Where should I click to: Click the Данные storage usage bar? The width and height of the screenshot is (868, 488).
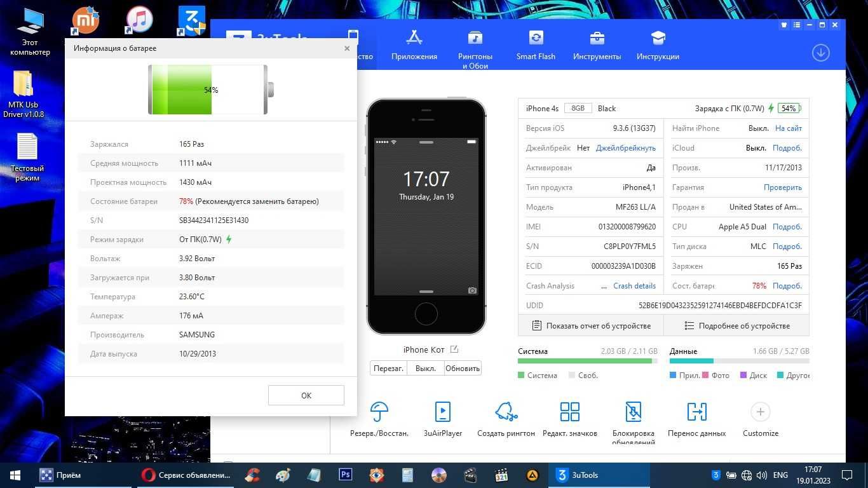(739, 361)
